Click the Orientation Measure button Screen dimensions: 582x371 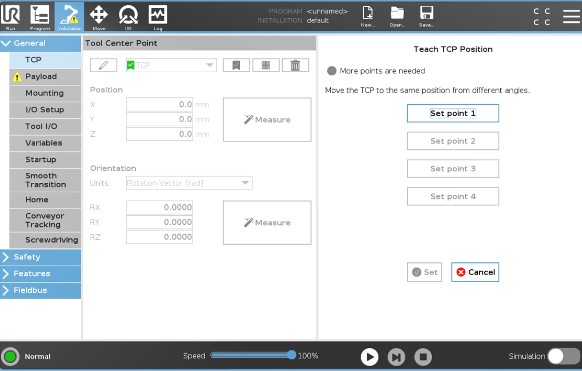coord(267,223)
